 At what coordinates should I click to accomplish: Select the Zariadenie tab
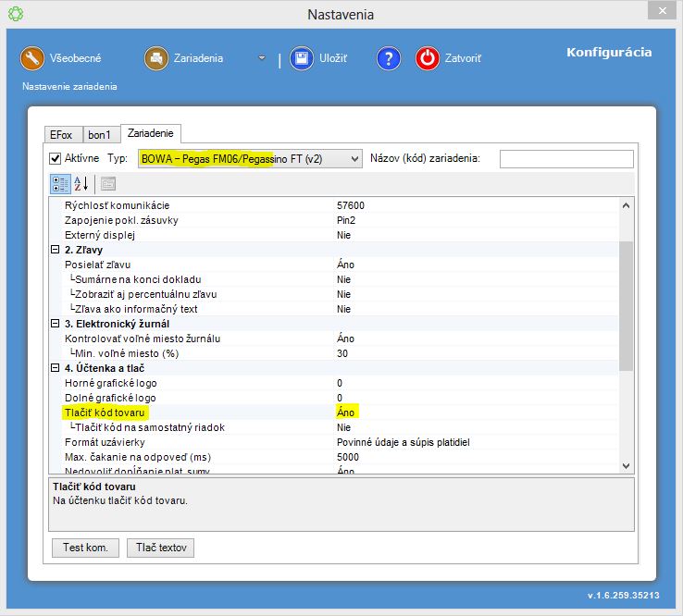(151, 133)
